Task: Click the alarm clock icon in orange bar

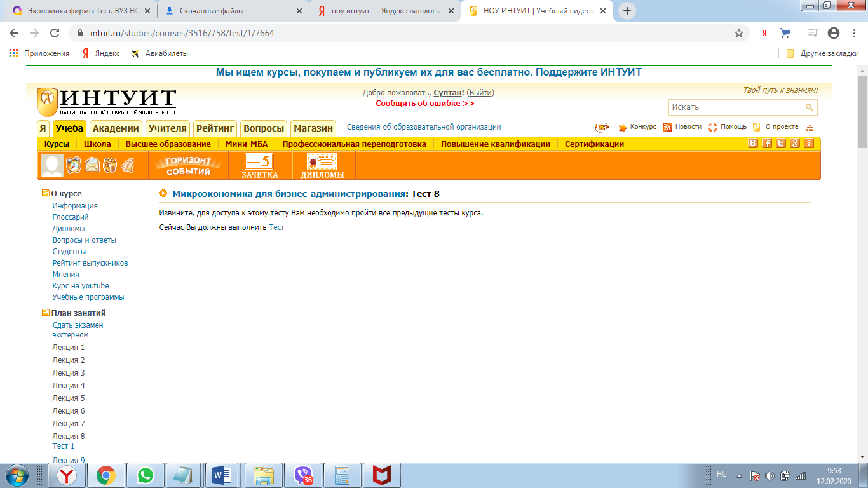Action: (74, 165)
